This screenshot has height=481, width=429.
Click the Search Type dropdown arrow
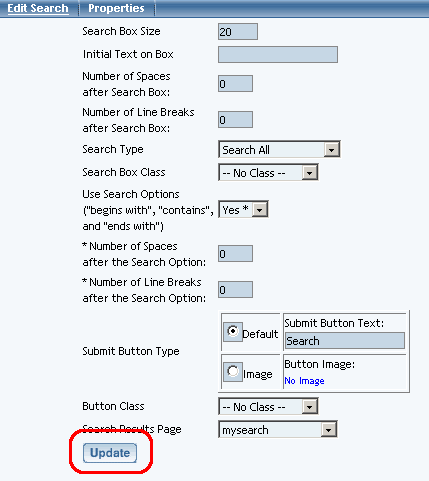tap(331, 150)
